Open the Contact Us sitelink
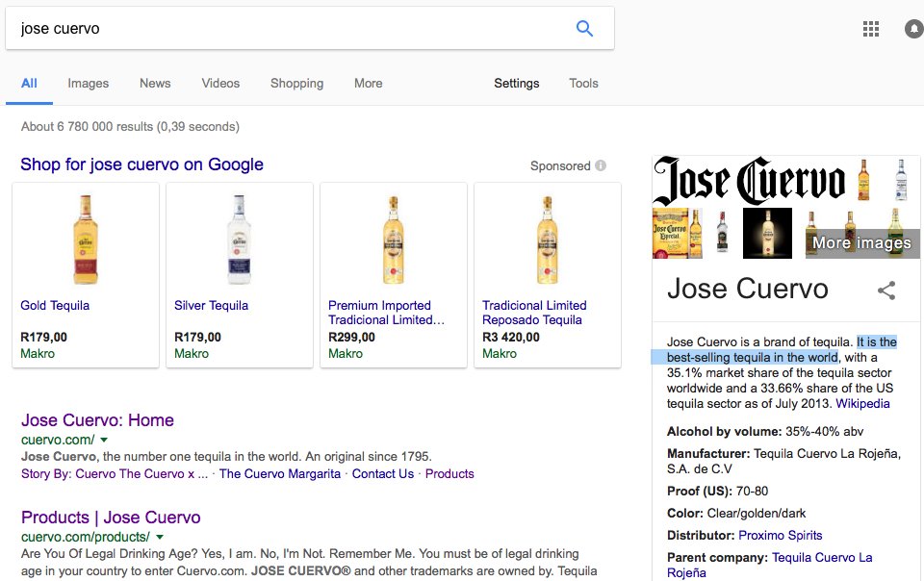 click(383, 474)
